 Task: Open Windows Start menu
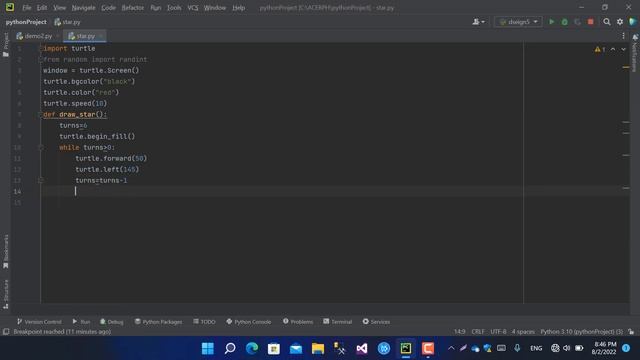pos(208,348)
